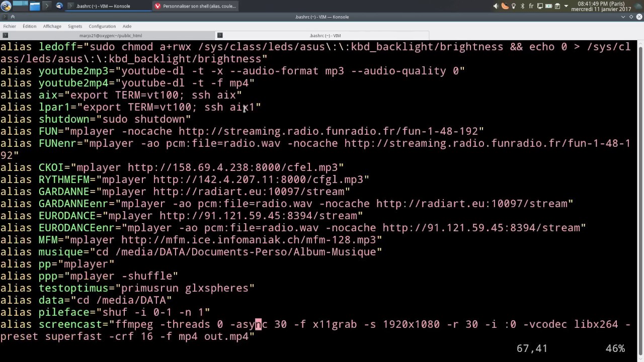Open the device notifier tray icon

tap(540, 6)
